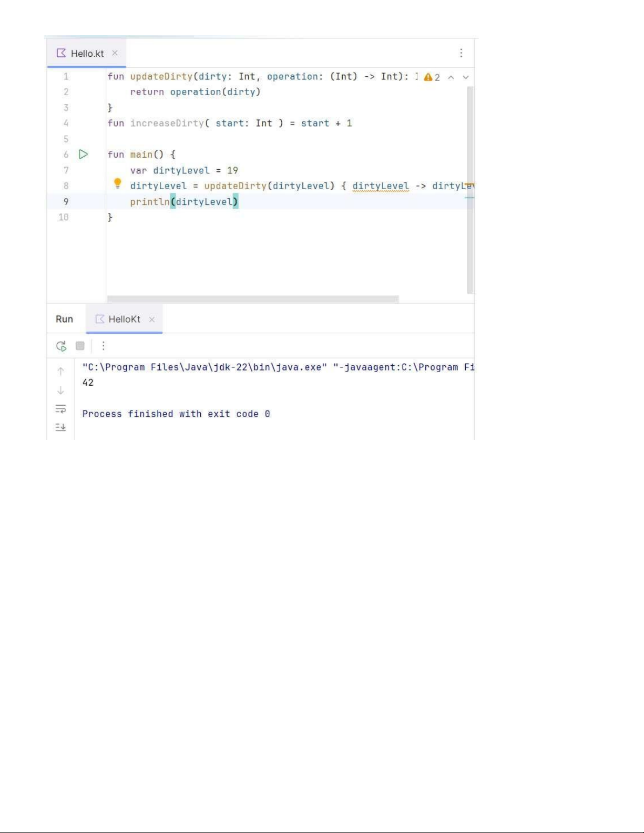Open Run toolbar more options menu
Image resolution: width=644 pixels, height=833 pixels.
pyautogui.click(x=104, y=346)
